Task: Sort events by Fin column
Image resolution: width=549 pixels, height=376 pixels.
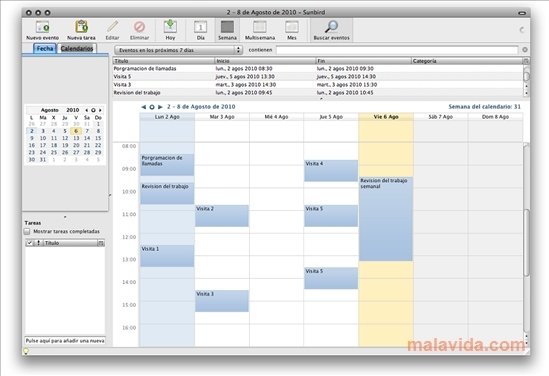Action: [363, 61]
